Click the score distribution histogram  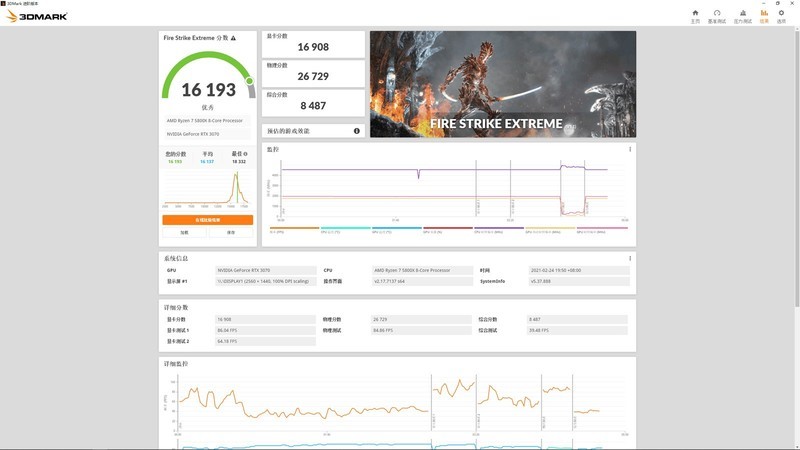pyautogui.click(x=207, y=189)
